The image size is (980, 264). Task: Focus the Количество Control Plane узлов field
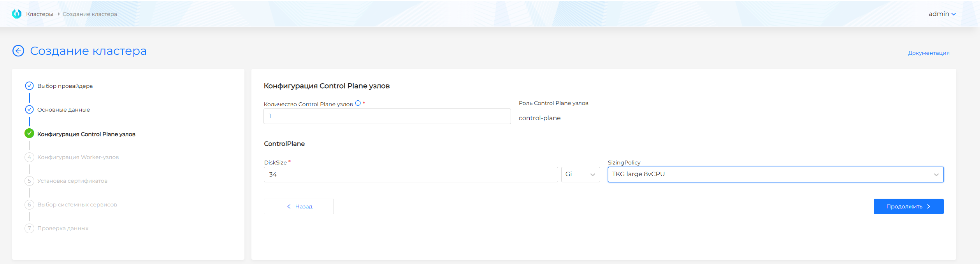coord(387,116)
